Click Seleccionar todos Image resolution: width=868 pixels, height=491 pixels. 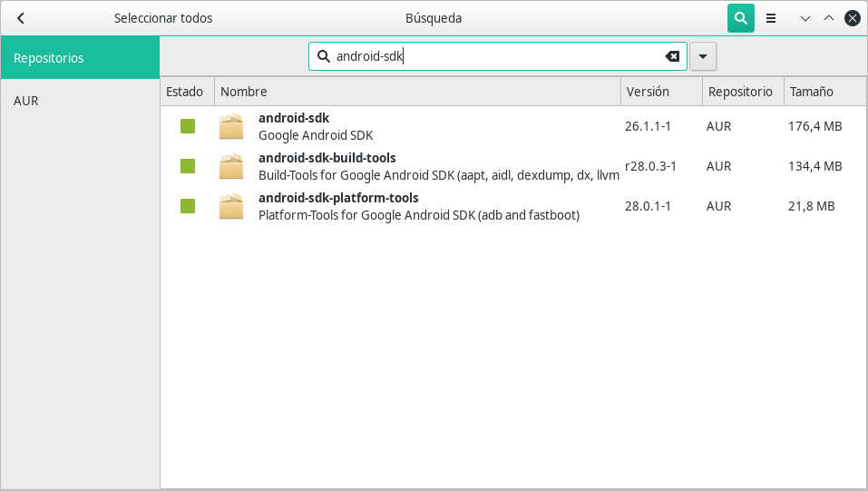[x=163, y=18]
